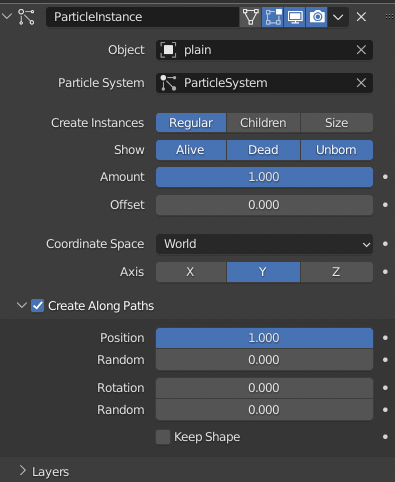Uncheck Create Along Paths checkbox
Image resolution: width=395 pixels, height=482 pixels.
coord(38,306)
